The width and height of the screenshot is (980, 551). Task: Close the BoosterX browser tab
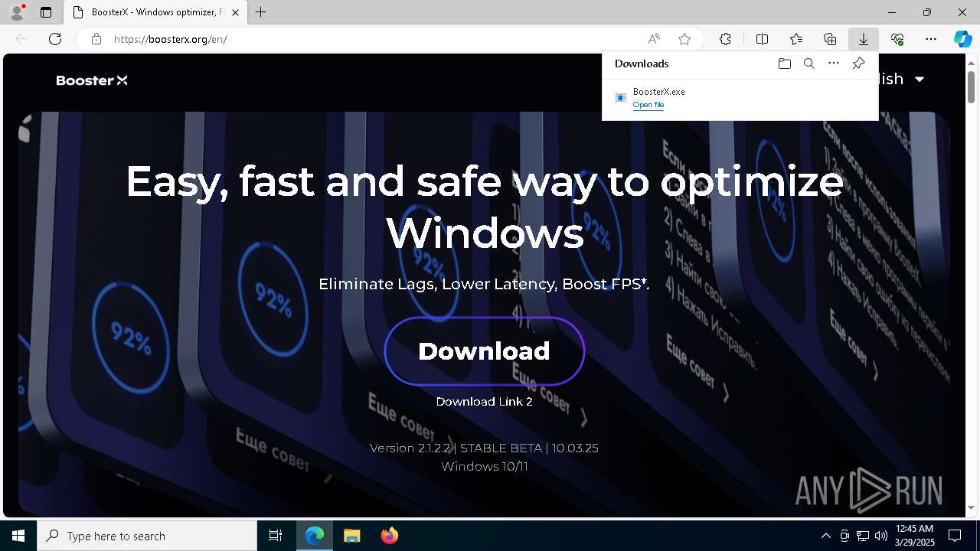235,12
